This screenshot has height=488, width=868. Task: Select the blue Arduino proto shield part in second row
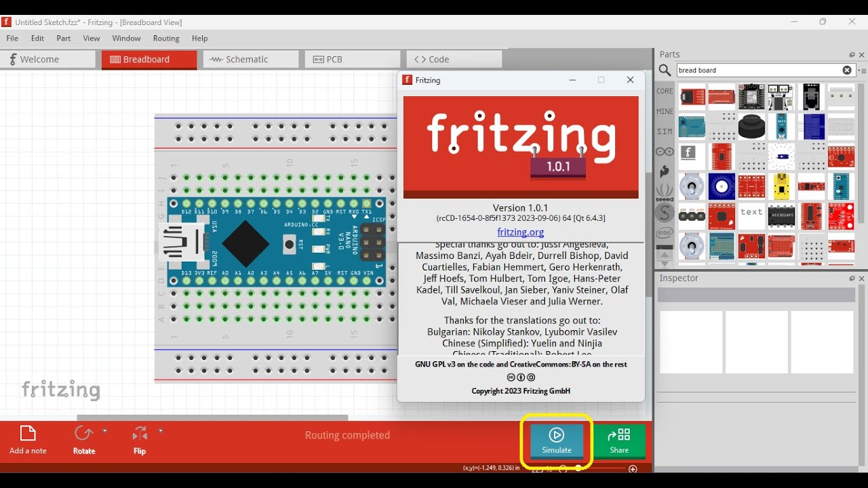tap(692, 126)
